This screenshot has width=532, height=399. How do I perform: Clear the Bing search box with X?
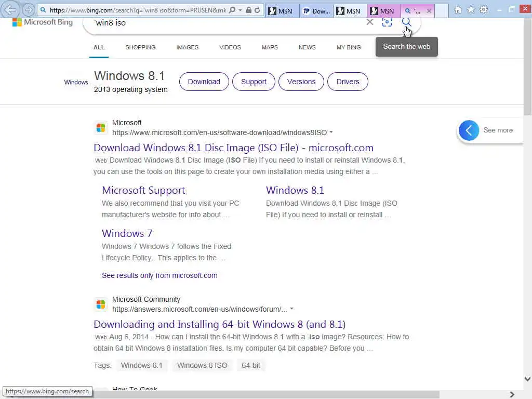coord(370,22)
